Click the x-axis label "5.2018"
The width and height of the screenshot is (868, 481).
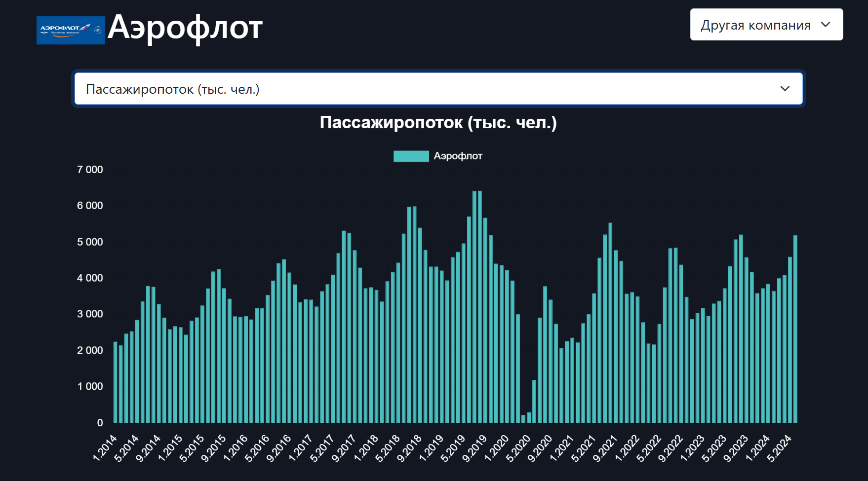[x=389, y=448]
